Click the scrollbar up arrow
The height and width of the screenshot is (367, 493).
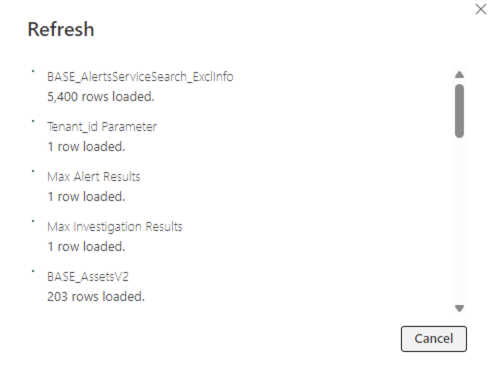tap(459, 75)
